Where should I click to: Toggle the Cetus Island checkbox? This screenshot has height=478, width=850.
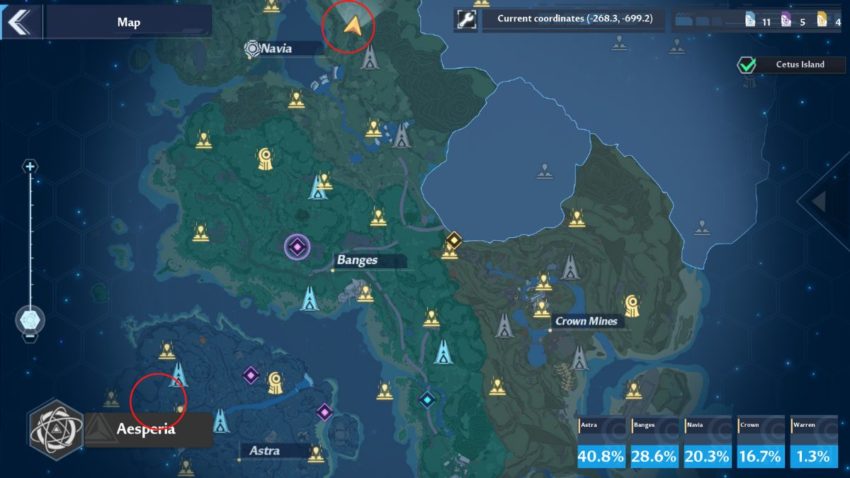coord(746,64)
